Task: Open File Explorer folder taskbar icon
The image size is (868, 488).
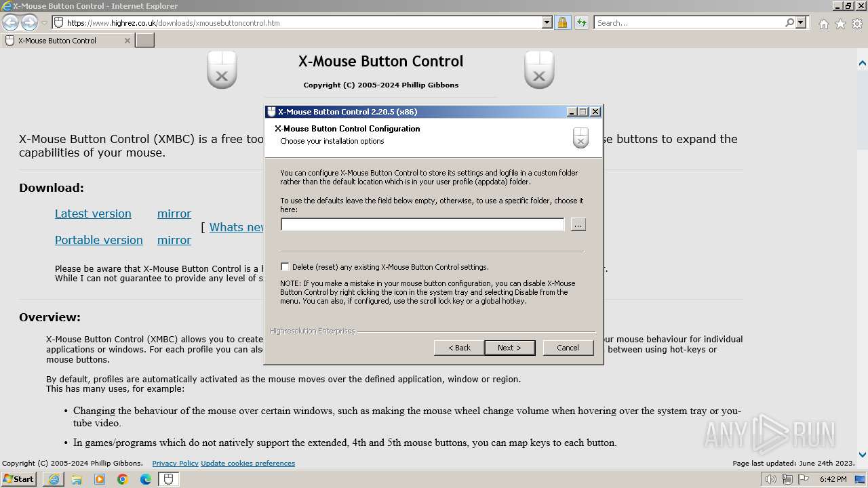Action: pyautogui.click(x=77, y=479)
